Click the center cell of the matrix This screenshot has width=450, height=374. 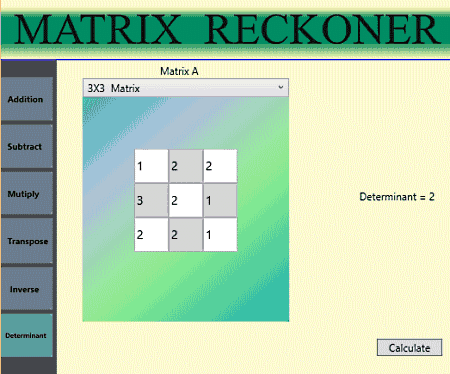click(186, 200)
